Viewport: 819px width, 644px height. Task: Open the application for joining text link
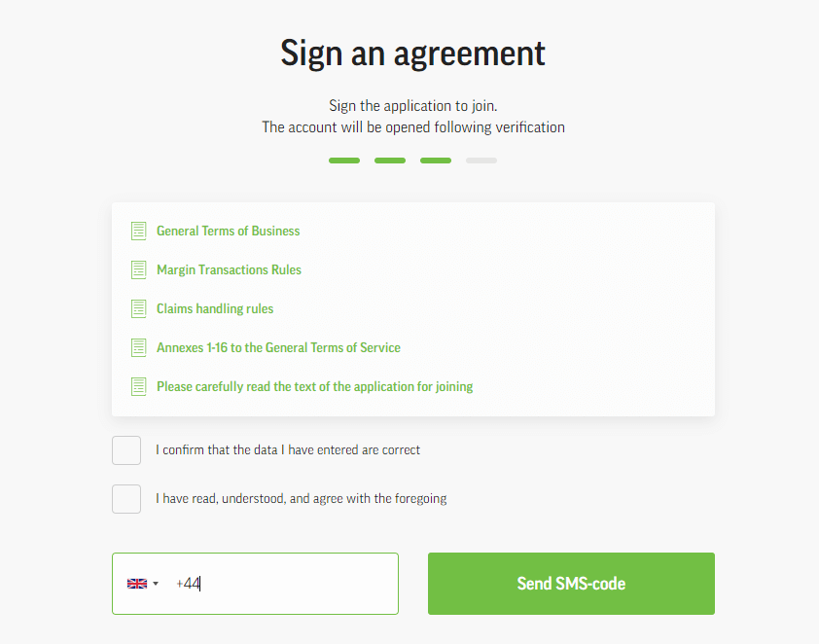pos(314,386)
